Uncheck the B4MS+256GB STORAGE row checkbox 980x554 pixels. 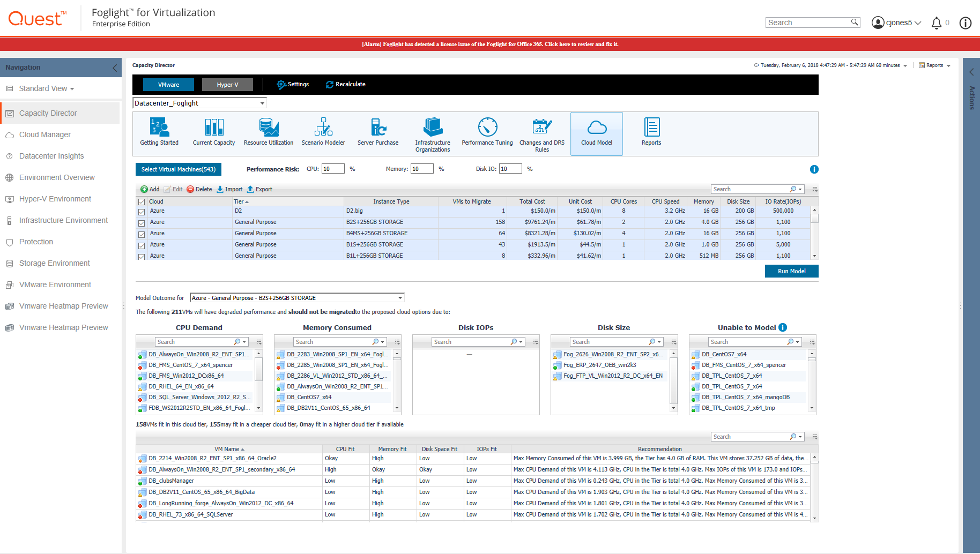142,235
